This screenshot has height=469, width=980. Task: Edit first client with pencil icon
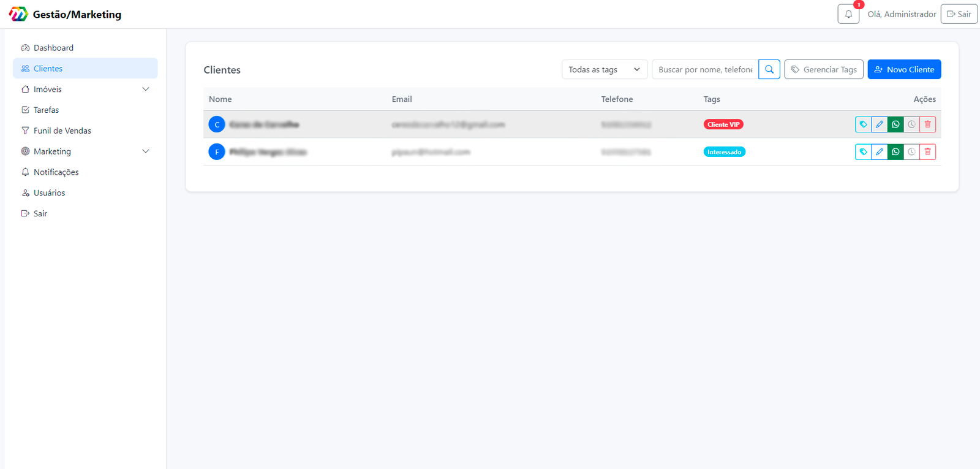(880, 124)
